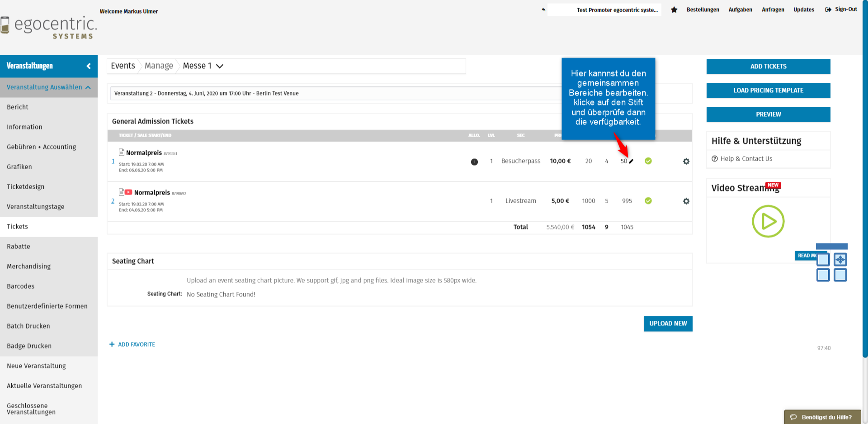This screenshot has width=868, height=424.
Task: Click the pencil edit icon beside 50
Action: coord(631,162)
